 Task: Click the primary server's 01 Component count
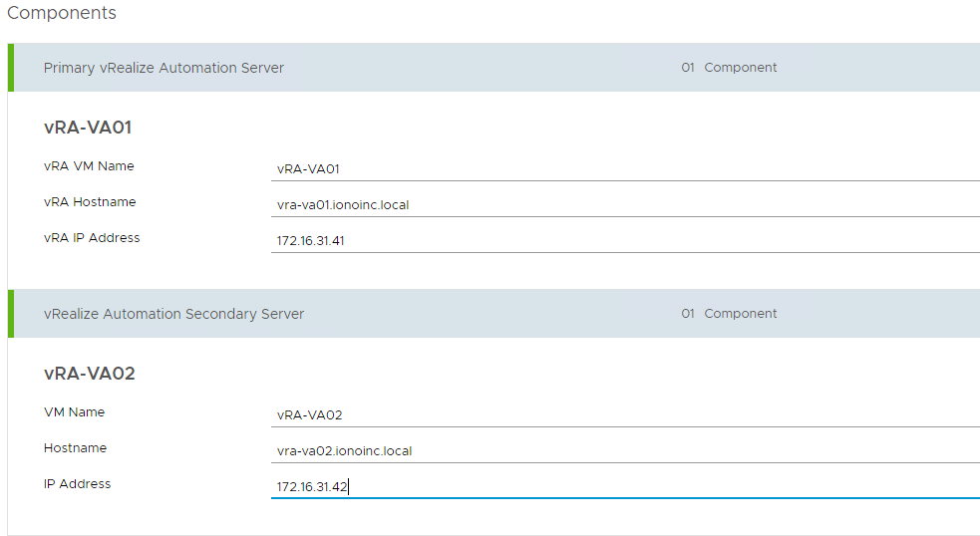click(729, 68)
